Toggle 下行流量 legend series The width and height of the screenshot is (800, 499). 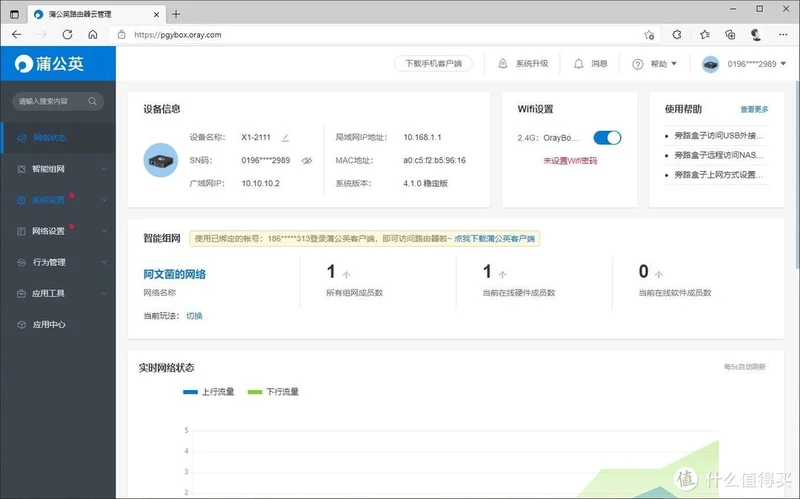coord(273,392)
